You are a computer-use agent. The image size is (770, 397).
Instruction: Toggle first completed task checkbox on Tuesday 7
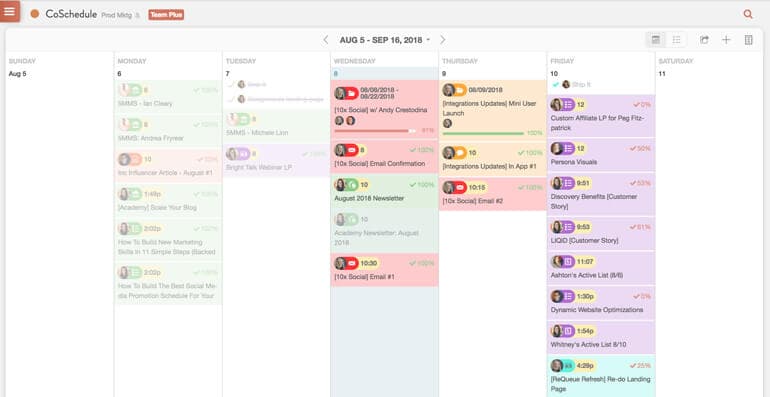231,85
